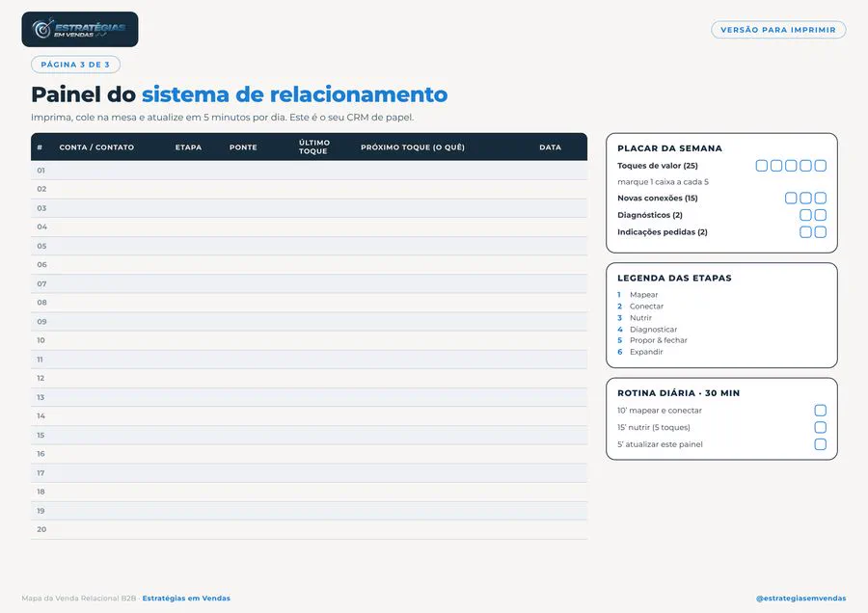This screenshot has width=868, height=613.
Task: Select table row number 08
Action: pyautogui.click(x=309, y=303)
